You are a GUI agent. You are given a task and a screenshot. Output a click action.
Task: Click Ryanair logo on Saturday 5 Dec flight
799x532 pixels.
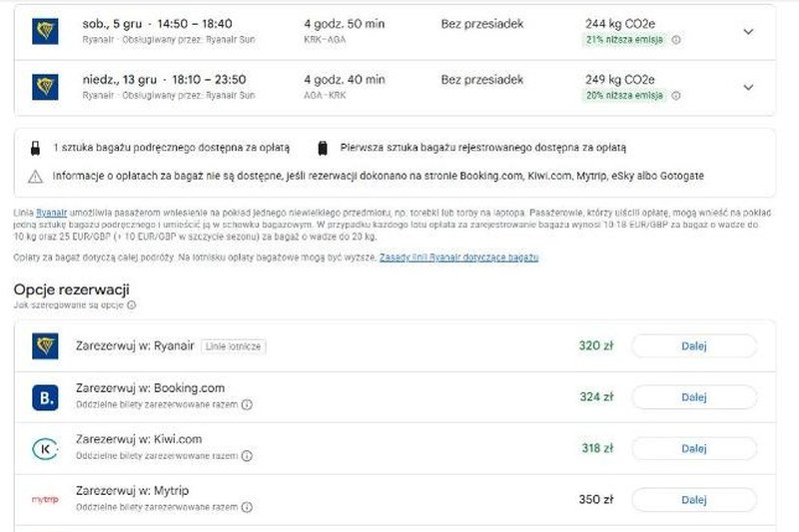click(x=45, y=32)
